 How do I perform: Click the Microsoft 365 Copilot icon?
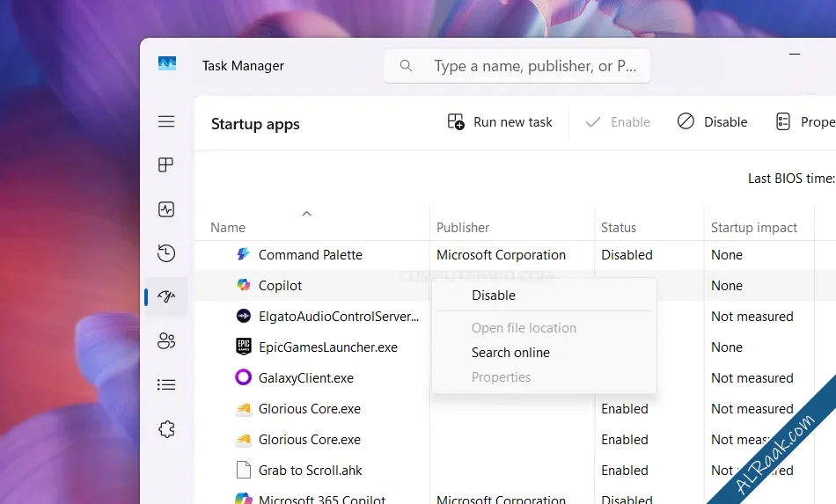(x=243, y=498)
